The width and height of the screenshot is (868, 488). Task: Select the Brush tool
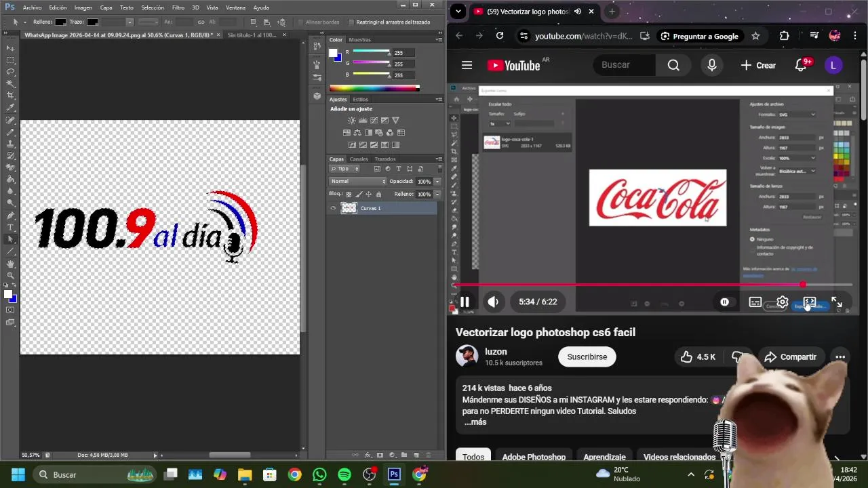pos(9,132)
